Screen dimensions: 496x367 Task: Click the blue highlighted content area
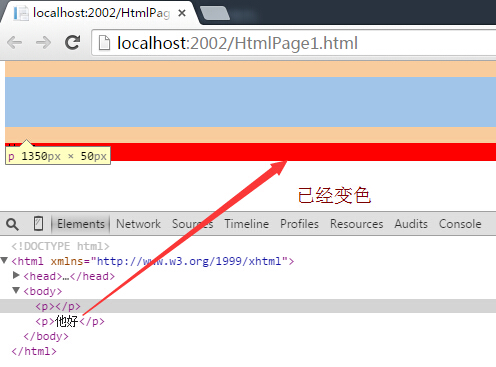250,102
